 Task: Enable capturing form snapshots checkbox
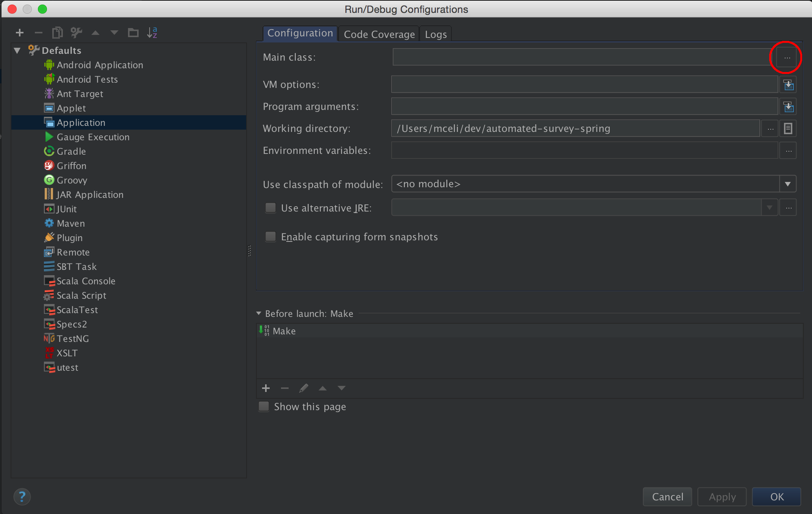coord(270,236)
